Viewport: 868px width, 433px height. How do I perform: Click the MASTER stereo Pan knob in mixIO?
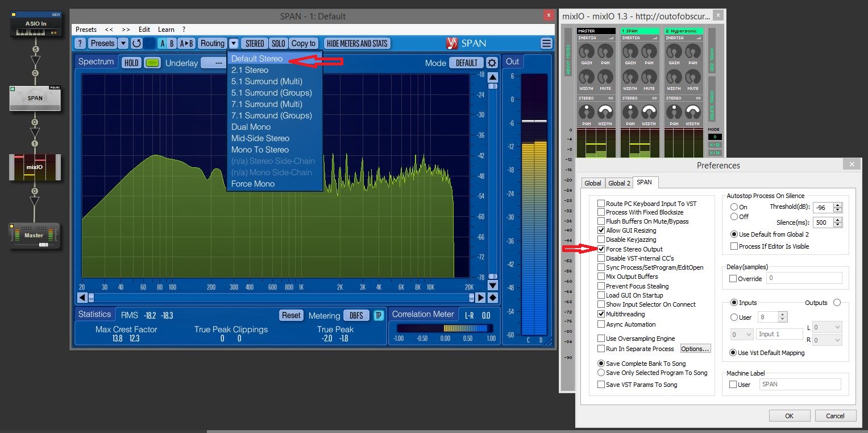[587, 112]
